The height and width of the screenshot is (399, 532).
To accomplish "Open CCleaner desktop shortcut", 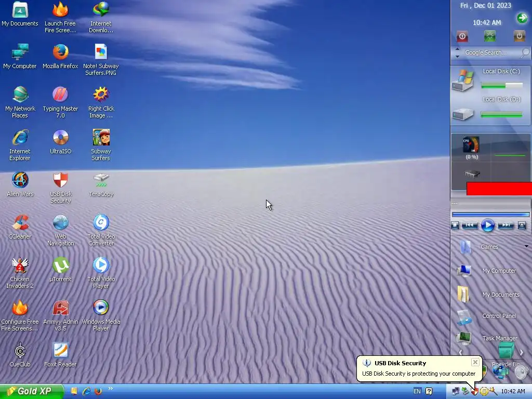I will (x=20, y=227).
